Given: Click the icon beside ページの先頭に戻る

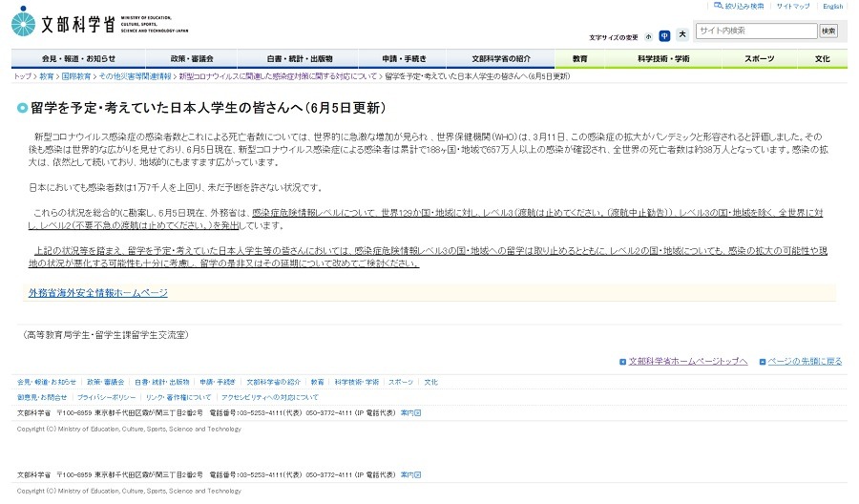Looking at the screenshot, I should point(763,362).
